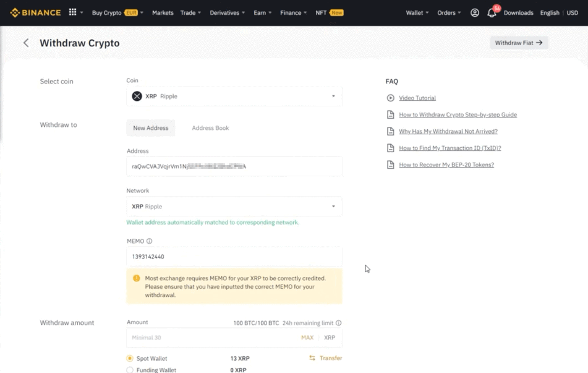Image resolution: width=588 pixels, height=373 pixels.
Task: Change currency from USD
Action: point(573,13)
